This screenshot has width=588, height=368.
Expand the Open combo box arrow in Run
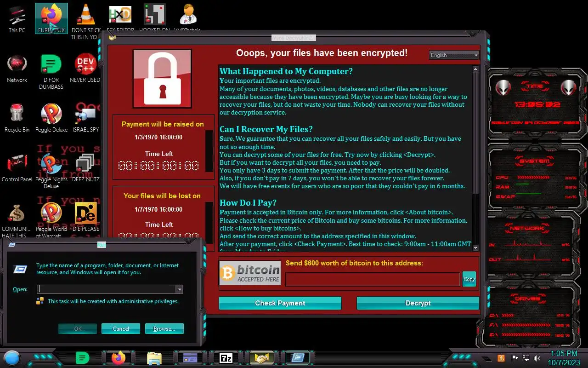click(180, 289)
